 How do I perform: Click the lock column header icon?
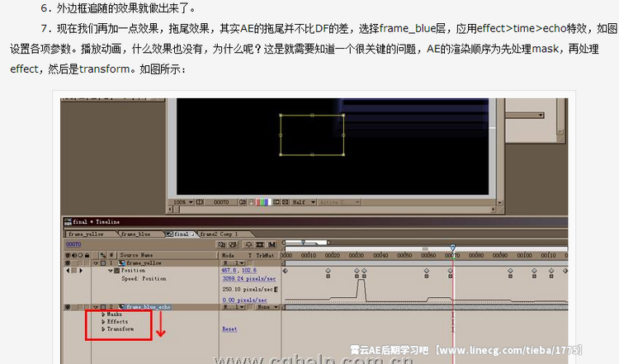[87, 255]
